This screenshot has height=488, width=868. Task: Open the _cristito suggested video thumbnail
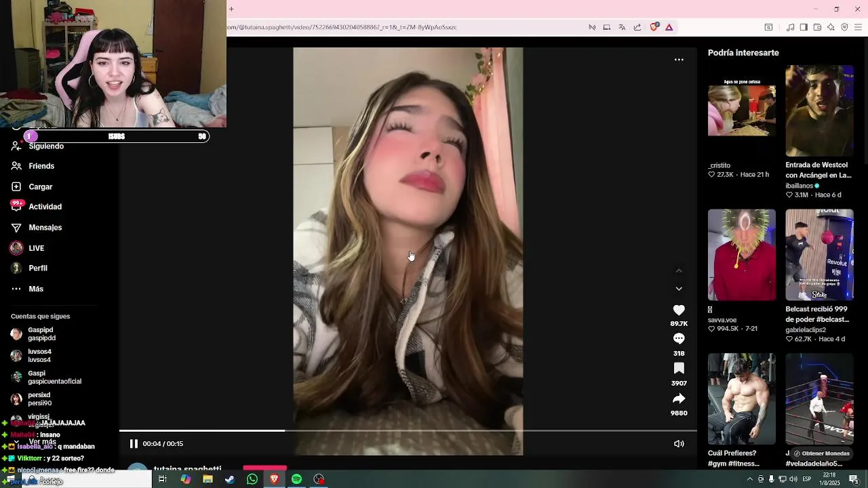point(742,110)
